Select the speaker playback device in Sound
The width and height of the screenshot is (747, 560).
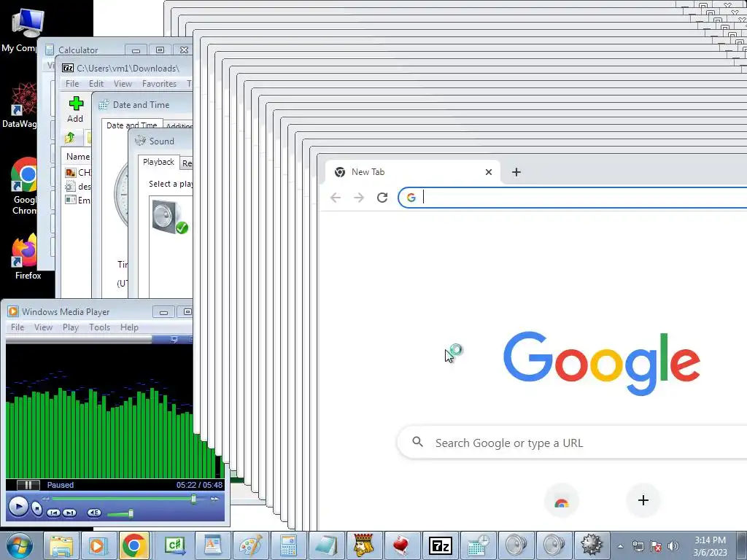170,217
